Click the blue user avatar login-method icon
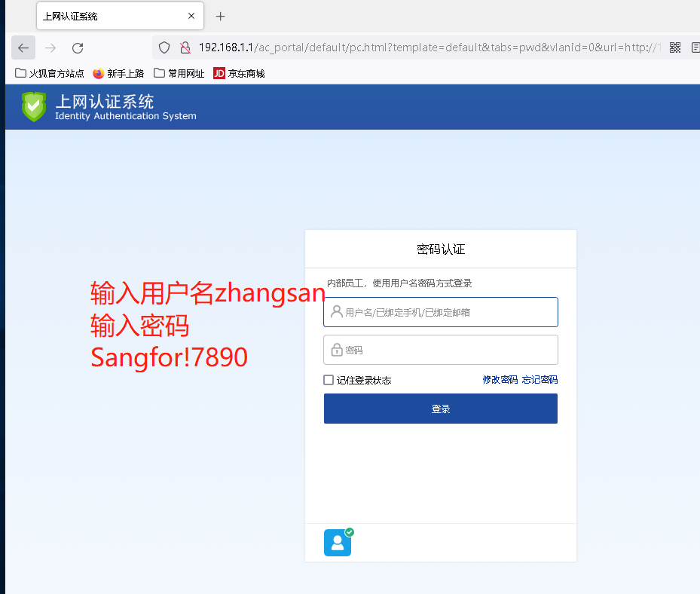The width and height of the screenshot is (700, 594). tap(338, 543)
